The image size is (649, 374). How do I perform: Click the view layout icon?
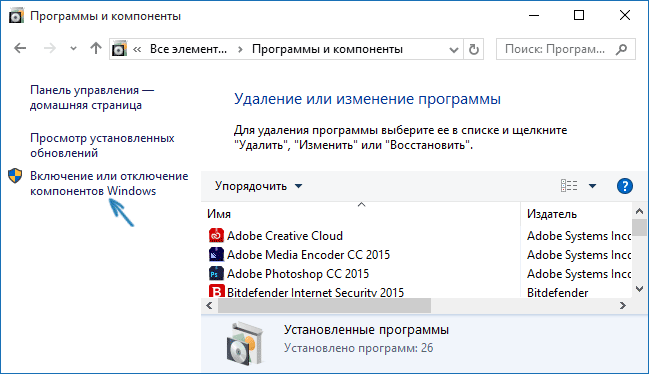pyautogui.click(x=569, y=186)
